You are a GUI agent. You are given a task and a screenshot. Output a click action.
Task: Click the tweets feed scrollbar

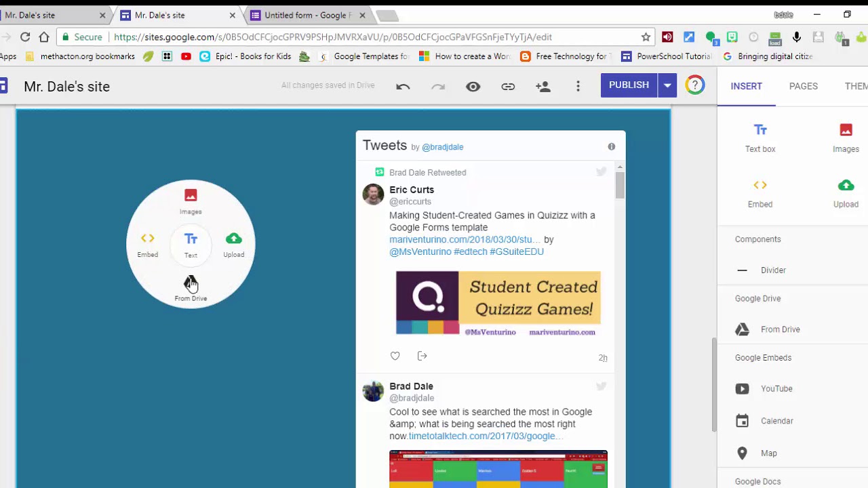coord(620,185)
